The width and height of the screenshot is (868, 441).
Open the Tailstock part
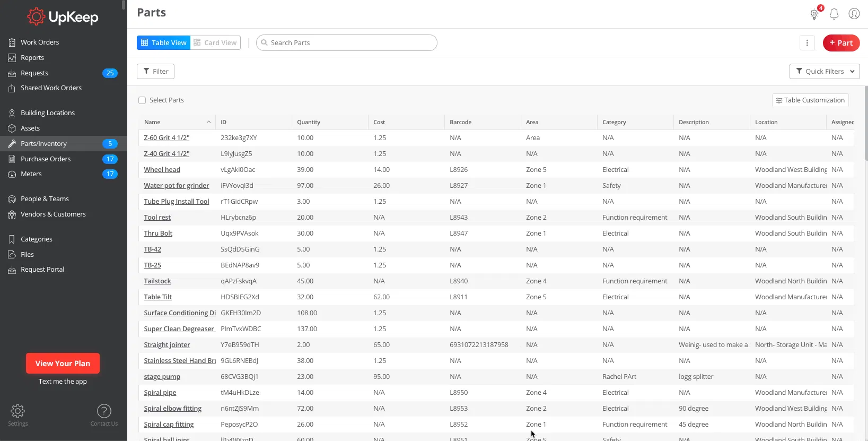(157, 281)
